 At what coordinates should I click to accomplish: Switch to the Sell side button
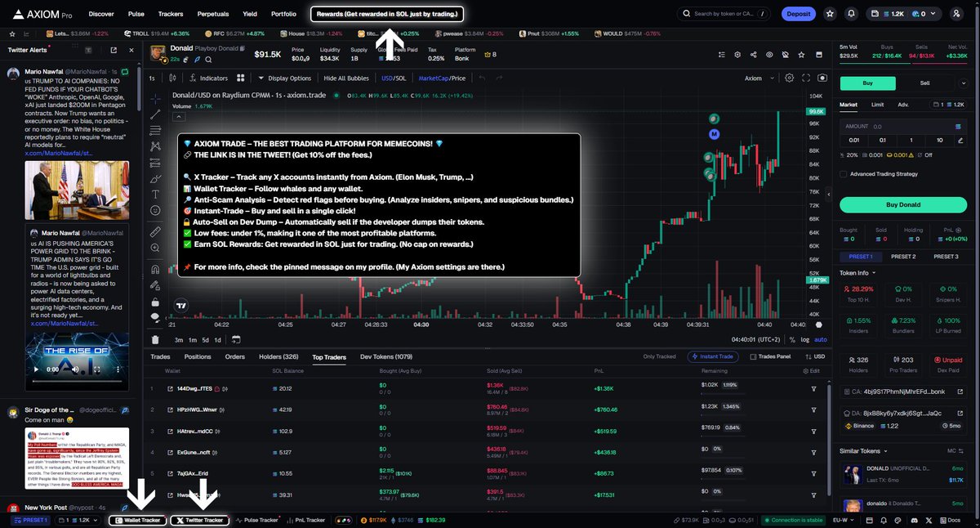pyautogui.click(x=924, y=83)
